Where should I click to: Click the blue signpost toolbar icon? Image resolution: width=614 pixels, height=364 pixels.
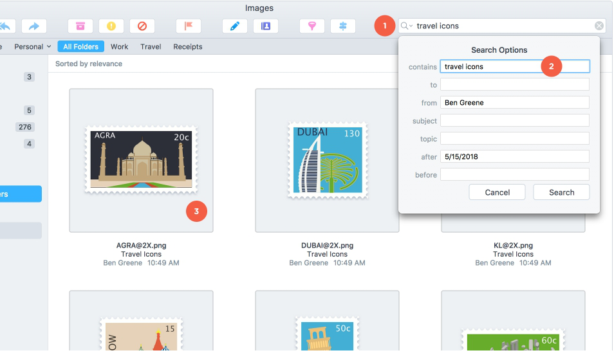click(342, 26)
